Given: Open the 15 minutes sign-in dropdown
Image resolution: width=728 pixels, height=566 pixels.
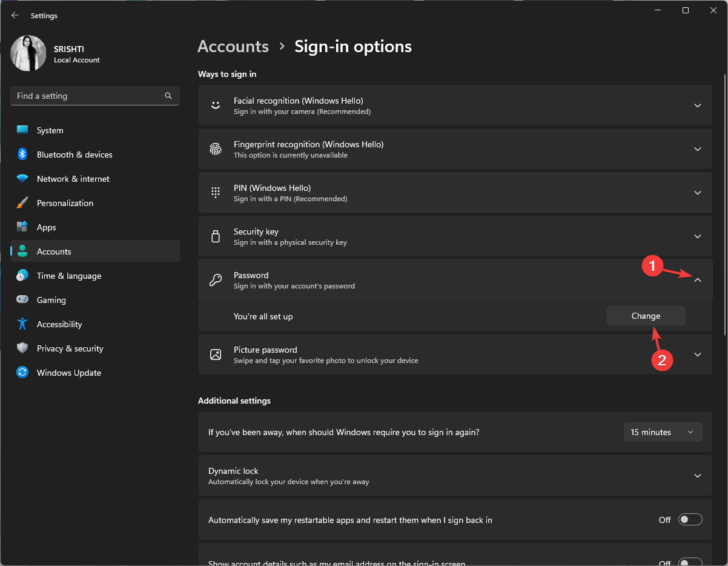Looking at the screenshot, I should (663, 432).
